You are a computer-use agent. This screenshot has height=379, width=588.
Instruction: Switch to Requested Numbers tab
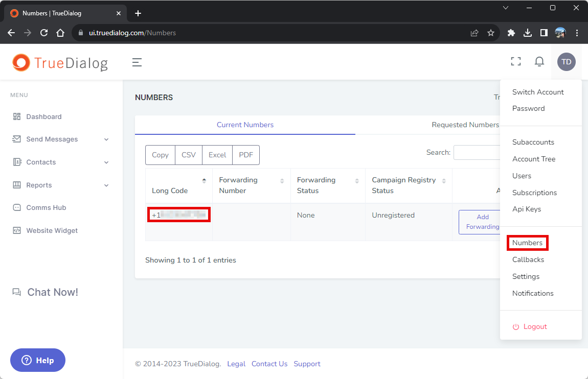tap(465, 125)
